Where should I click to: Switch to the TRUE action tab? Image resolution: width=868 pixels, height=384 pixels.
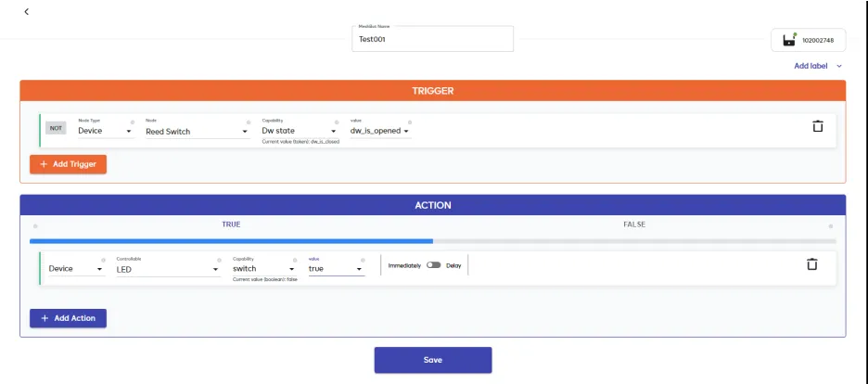click(231, 224)
